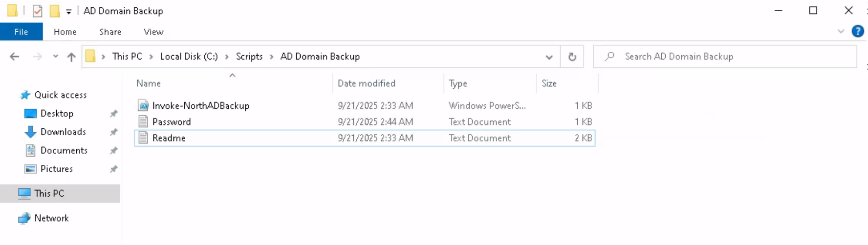Select the Password text file icon
Screen dimensions: 868x245
click(x=143, y=122)
